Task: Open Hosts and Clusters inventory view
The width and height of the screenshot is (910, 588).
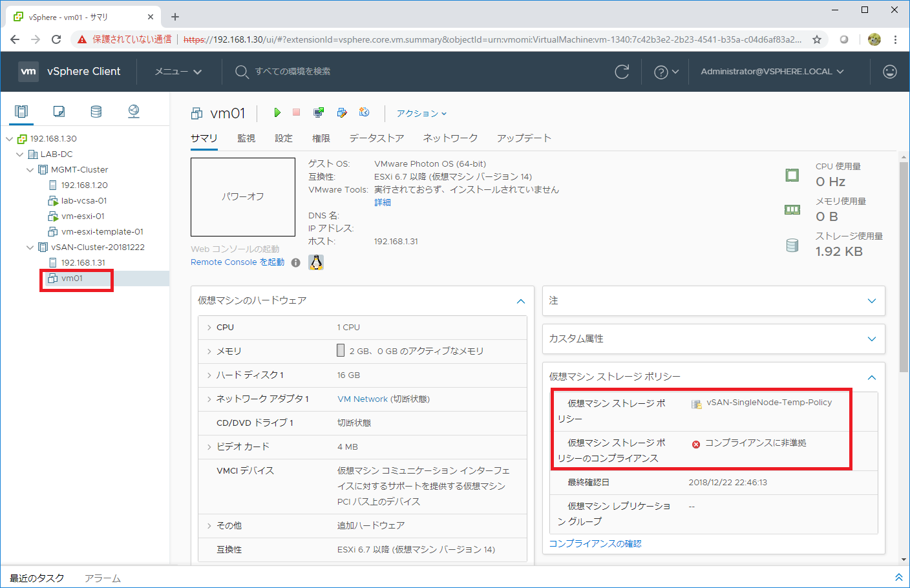Action: coord(21,111)
